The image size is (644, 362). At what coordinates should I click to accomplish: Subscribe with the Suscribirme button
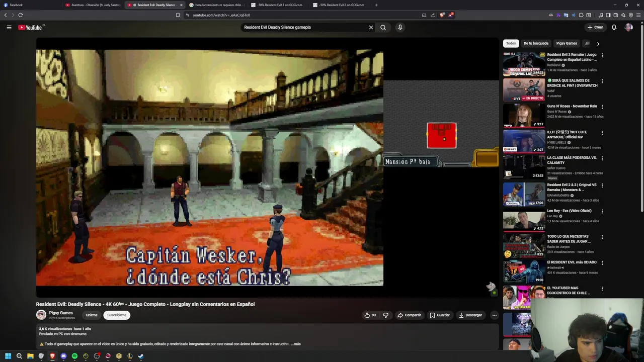pos(117,315)
